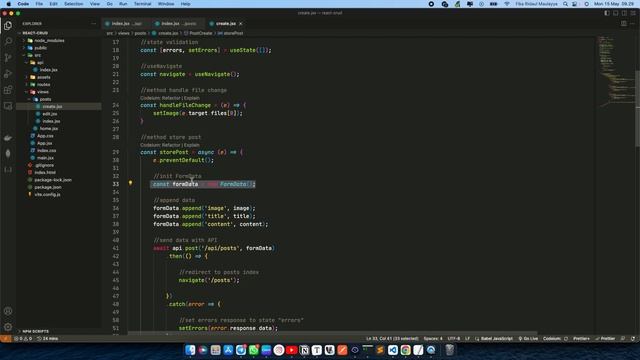Click the Ln 33, Col 41 cursor position

(392, 339)
